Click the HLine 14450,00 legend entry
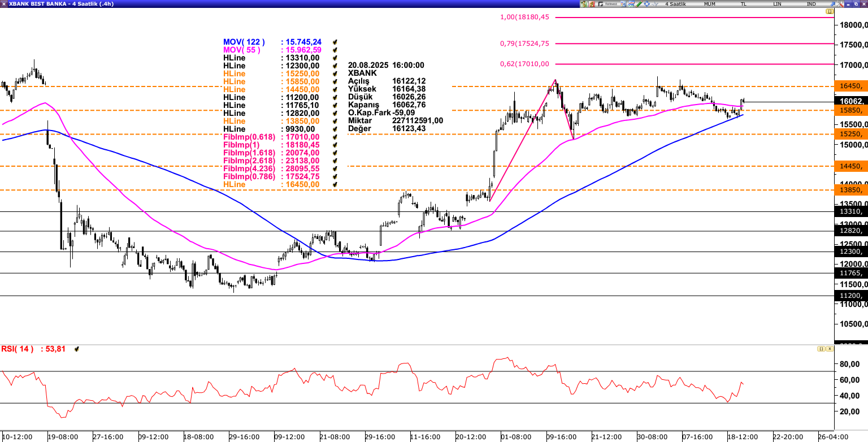The height and width of the screenshot is (442, 868). point(271,90)
